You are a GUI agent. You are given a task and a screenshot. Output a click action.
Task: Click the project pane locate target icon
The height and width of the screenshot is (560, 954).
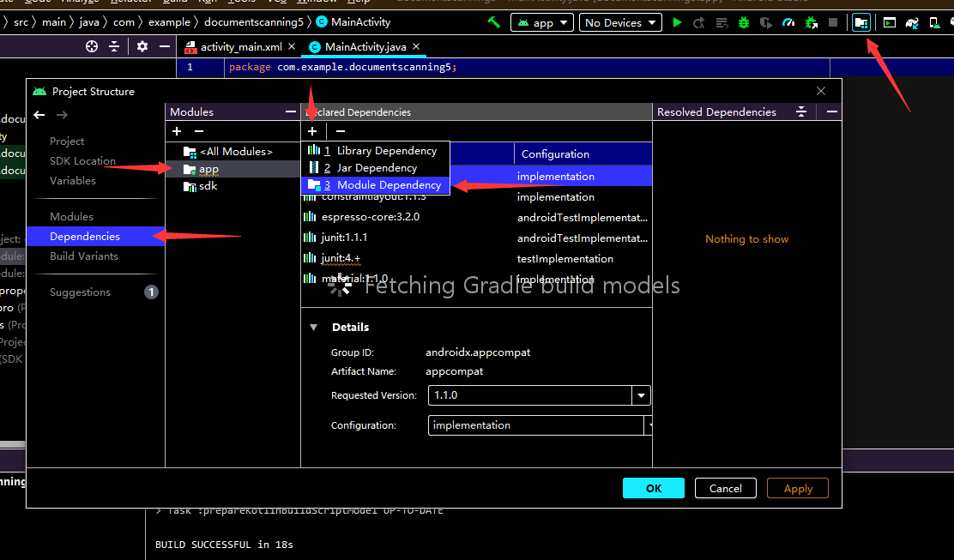92,46
